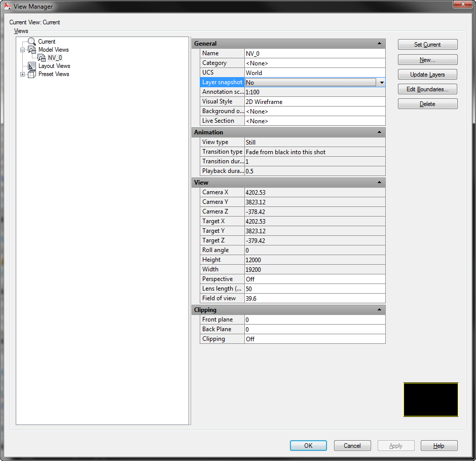Collapse the General properties section
This screenshot has width=476, height=461.
click(x=379, y=44)
